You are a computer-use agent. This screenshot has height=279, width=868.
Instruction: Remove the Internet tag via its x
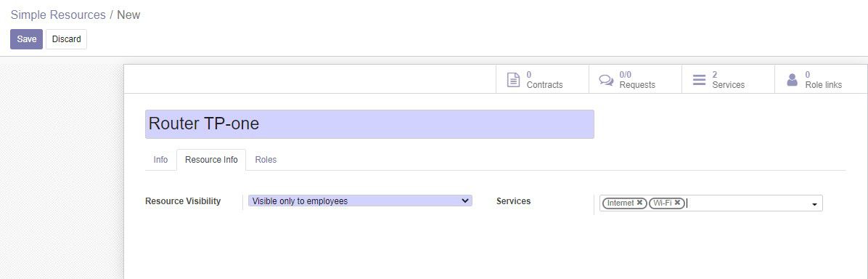click(639, 203)
